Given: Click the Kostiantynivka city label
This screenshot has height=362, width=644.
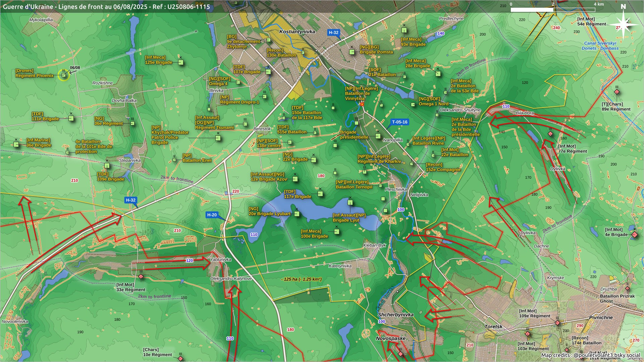Looking at the screenshot, I should tap(297, 32).
